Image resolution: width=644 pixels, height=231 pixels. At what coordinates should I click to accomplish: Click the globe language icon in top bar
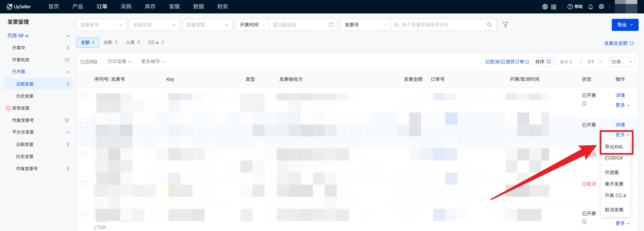545,7
